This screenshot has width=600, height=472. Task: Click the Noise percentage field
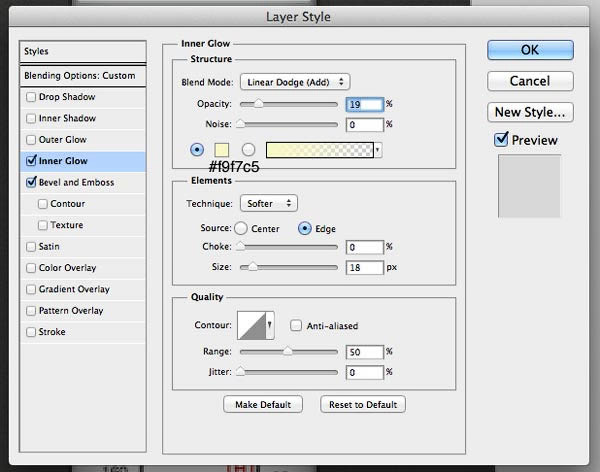(x=365, y=125)
